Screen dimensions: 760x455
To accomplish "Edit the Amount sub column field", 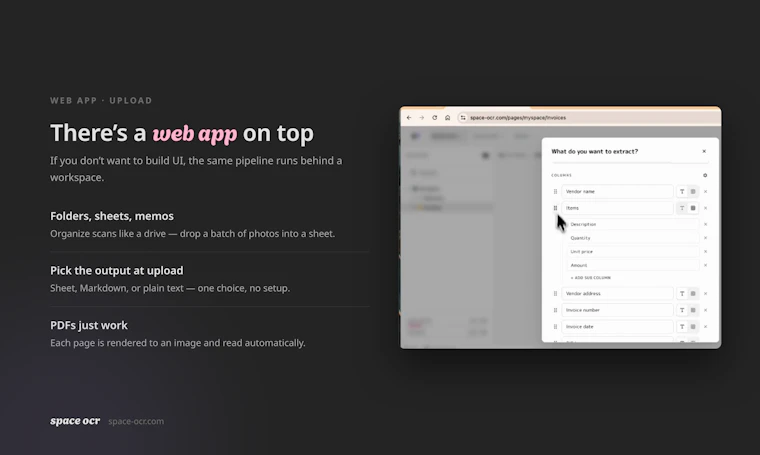I will pyautogui.click(x=633, y=265).
